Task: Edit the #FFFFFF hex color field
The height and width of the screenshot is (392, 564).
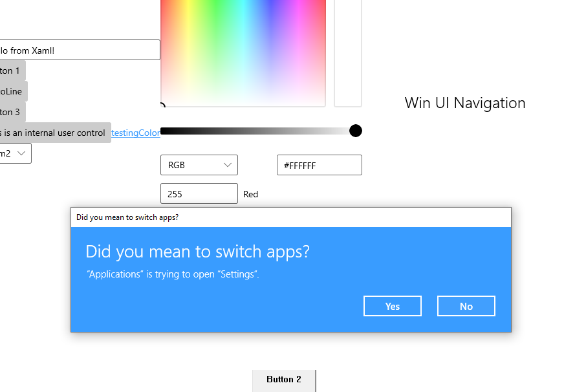Action: click(320, 165)
